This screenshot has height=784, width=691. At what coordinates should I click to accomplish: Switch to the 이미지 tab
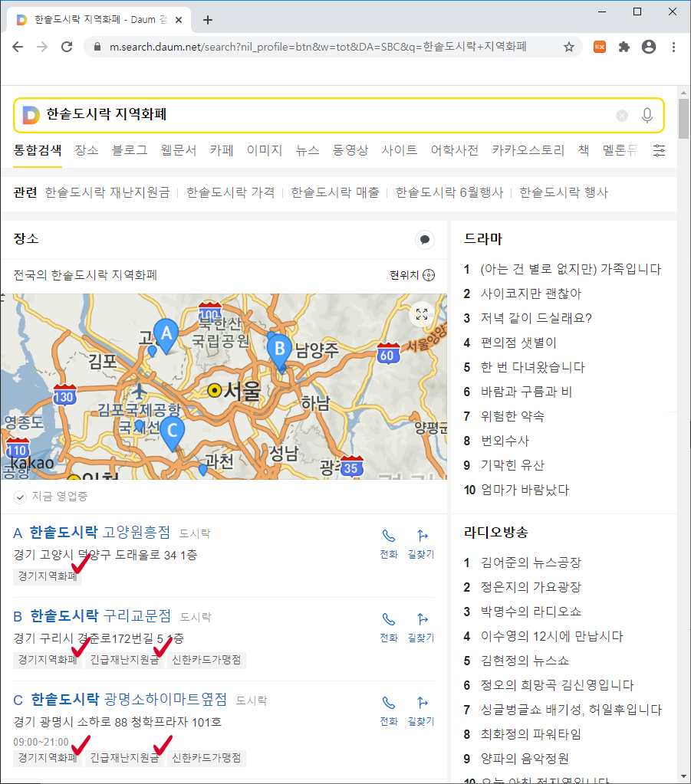coord(264,150)
